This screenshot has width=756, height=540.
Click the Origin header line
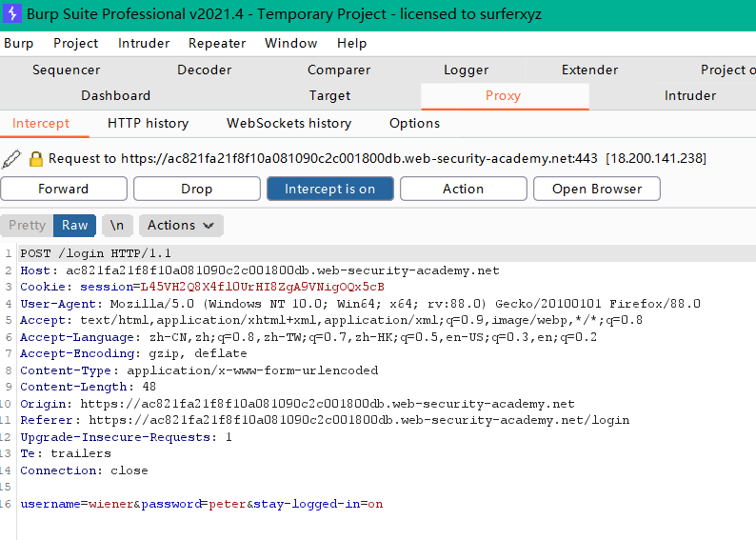pyautogui.click(x=297, y=404)
